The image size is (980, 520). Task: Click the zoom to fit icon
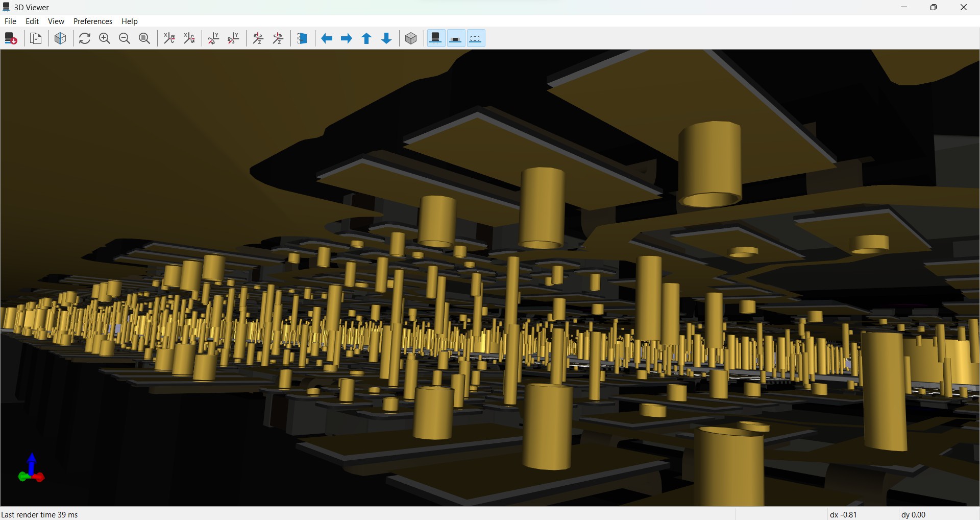coord(145,39)
